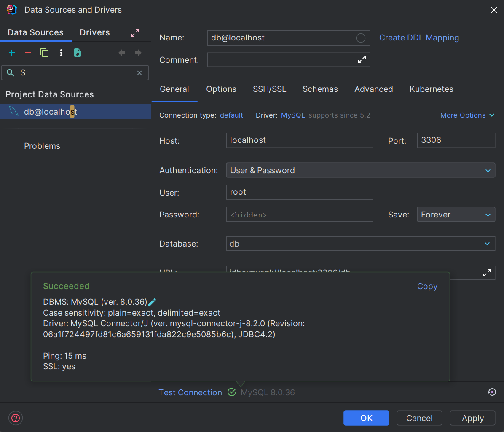Open the Save password dropdown
Viewport: 504px width, 432px height.
pyautogui.click(x=456, y=215)
